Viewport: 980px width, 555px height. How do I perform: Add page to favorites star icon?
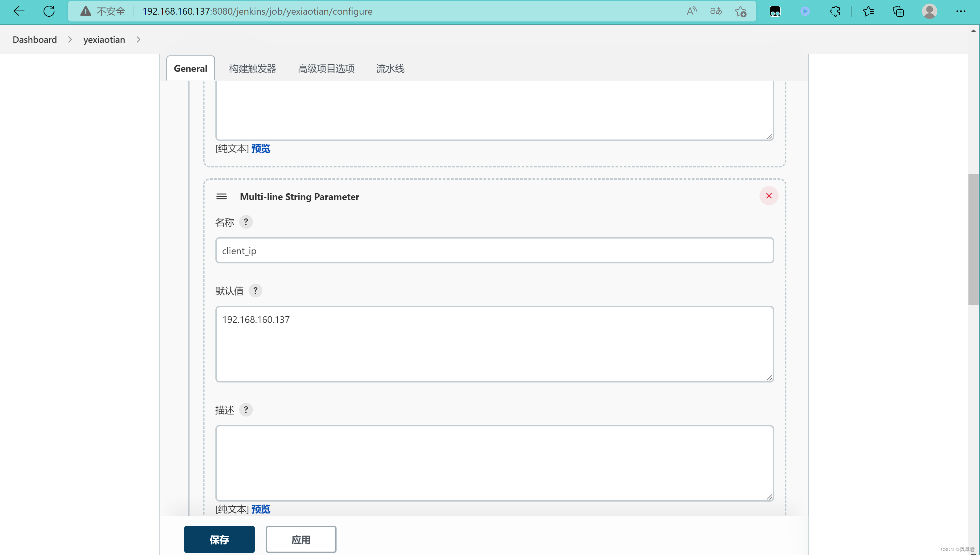(741, 12)
